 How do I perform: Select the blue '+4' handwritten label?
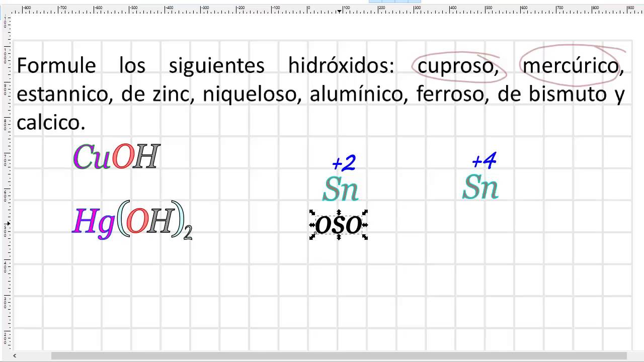[484, 161]
